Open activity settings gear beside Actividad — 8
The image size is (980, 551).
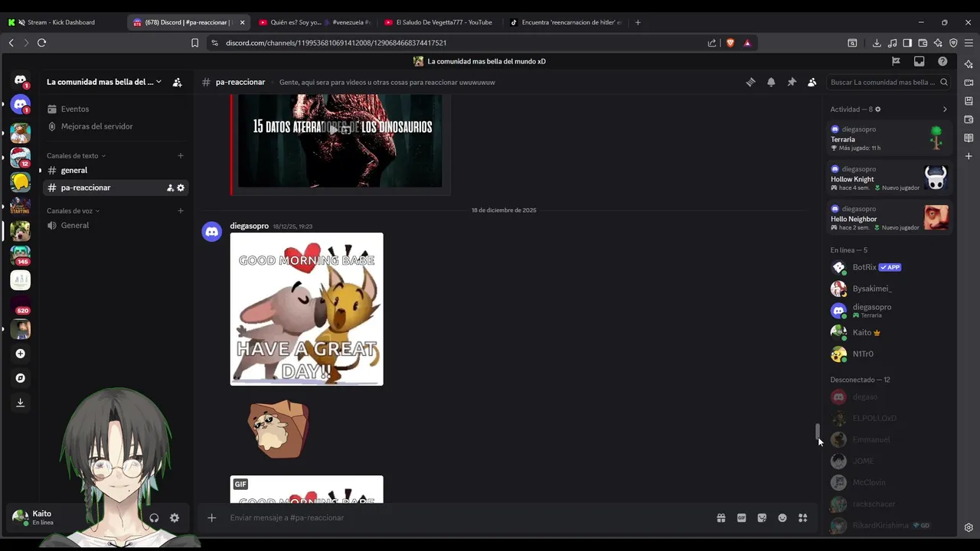pyautogui.click(x=878, y=109)
